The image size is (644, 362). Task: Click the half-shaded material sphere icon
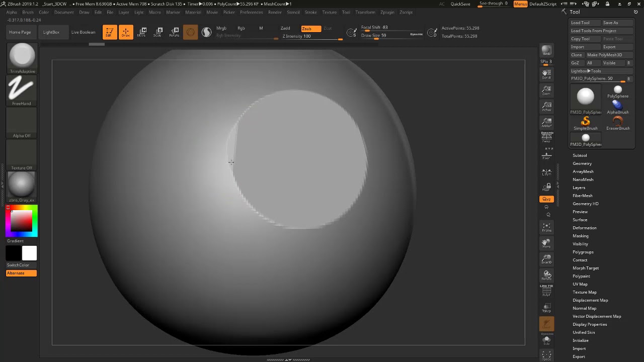pyautogui.click(x=207, y=32)
